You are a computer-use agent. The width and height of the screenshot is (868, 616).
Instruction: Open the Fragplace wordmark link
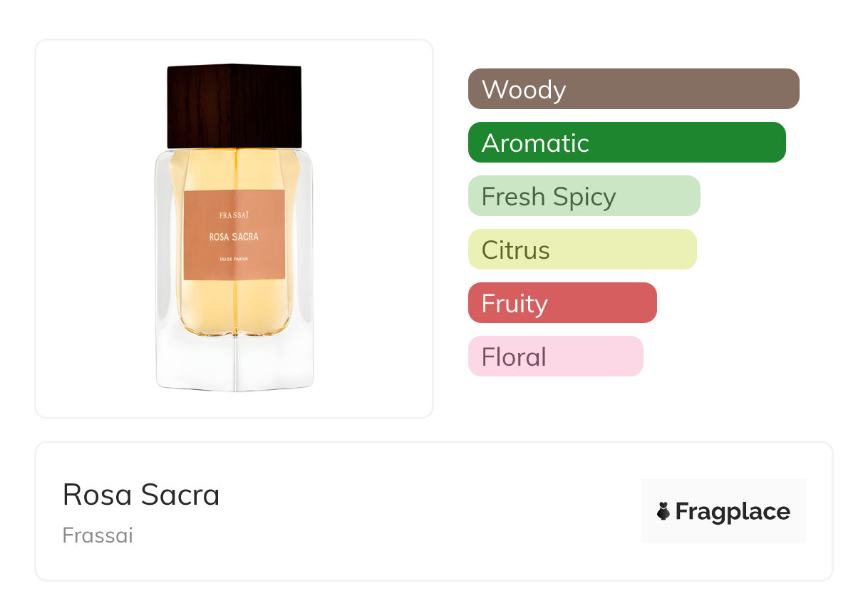[x=733, y=511]
